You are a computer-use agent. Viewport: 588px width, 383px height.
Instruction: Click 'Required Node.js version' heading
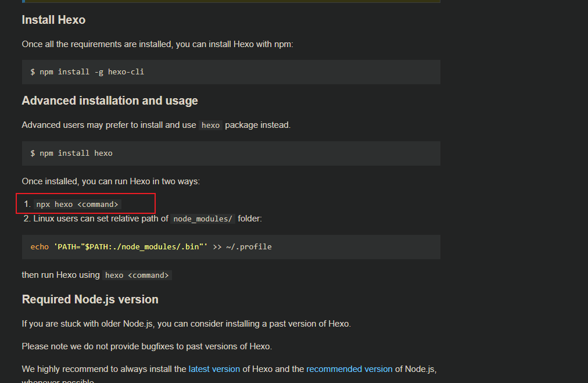click(x=90, y=299)
